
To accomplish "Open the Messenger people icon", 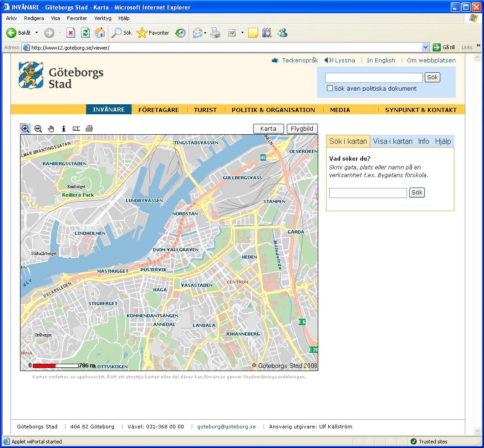I will pyautogui.click(x=282, y=33).
